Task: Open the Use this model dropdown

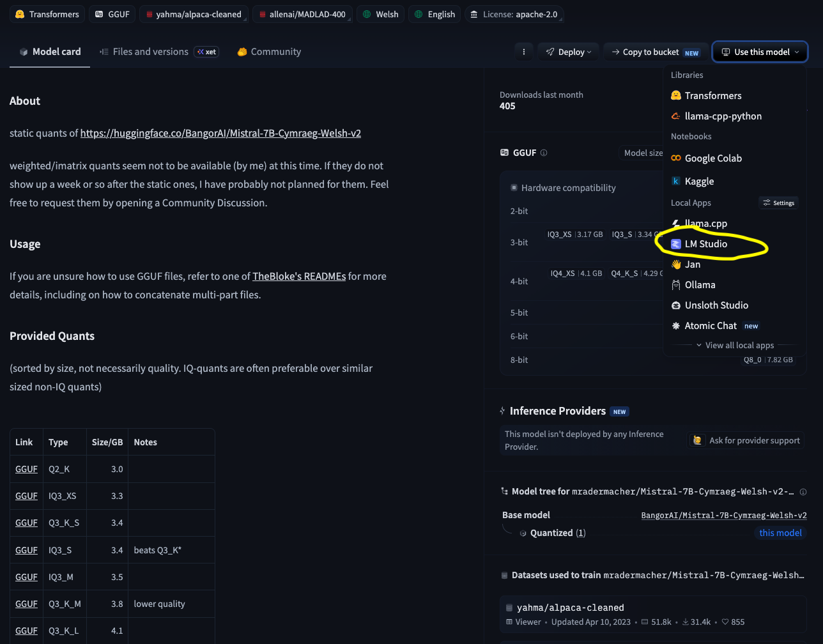Action: coord(760,52)
